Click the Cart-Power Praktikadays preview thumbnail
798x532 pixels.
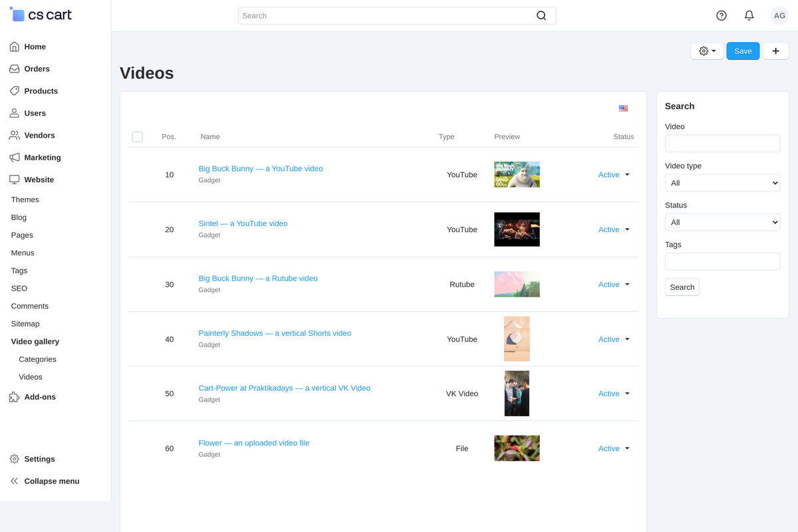tap(517, 394)
